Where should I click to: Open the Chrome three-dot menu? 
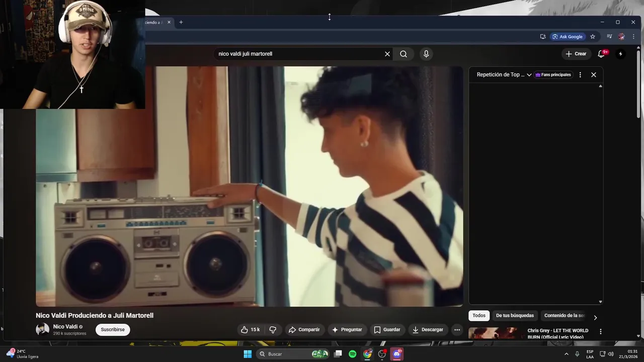[x=633, y=36]
